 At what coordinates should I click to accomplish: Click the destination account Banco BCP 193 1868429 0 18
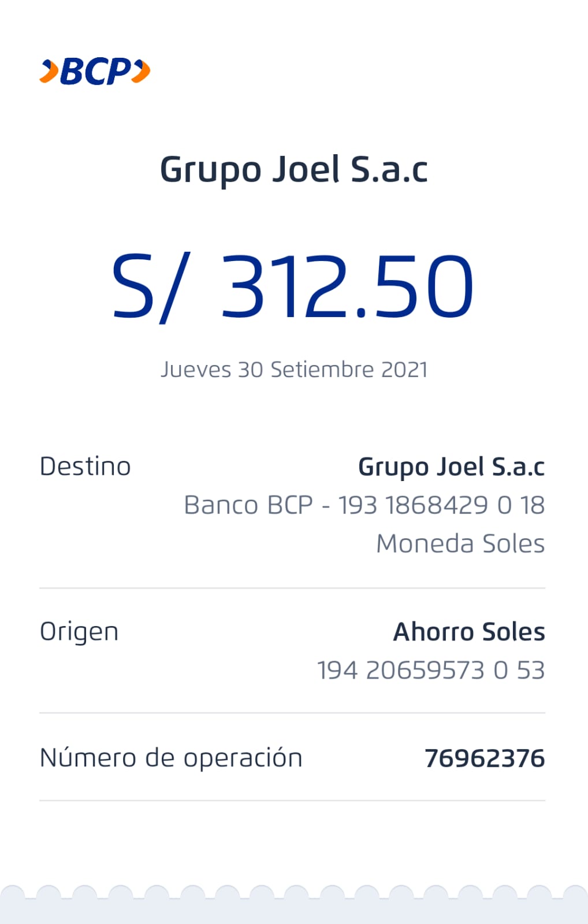point(364,505)
